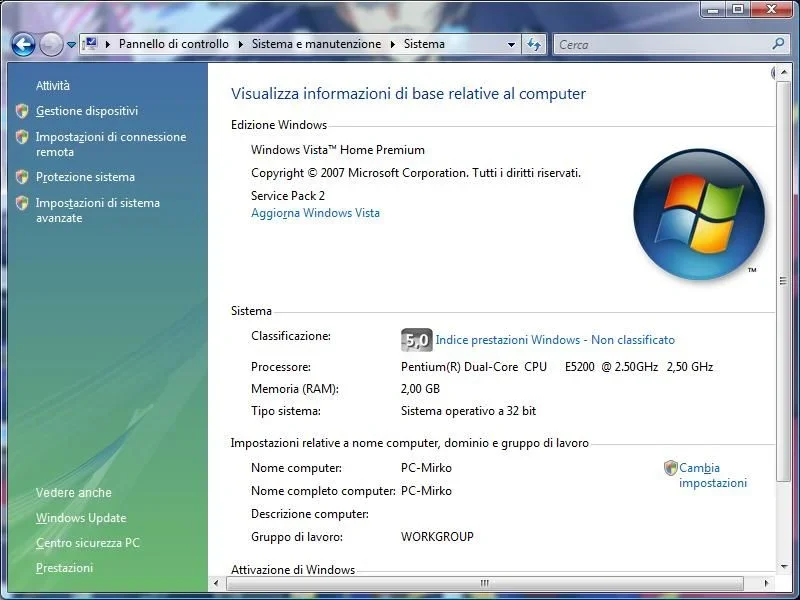Screen dimensions: 800x600
Task: Click Cambia impostazioni link
Action: click(713, 475)
